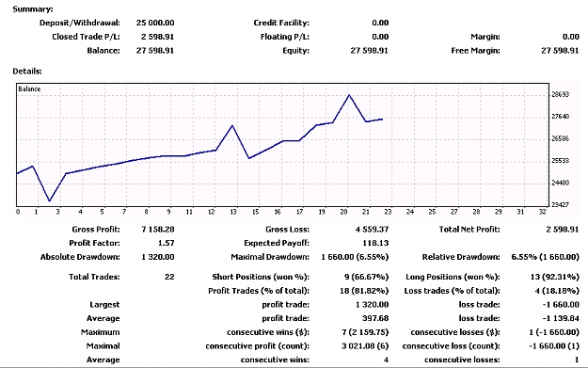Viewport: 588px width, 368px height.
Task: Click the 23427 axis label on the chart
Action: 561,205
